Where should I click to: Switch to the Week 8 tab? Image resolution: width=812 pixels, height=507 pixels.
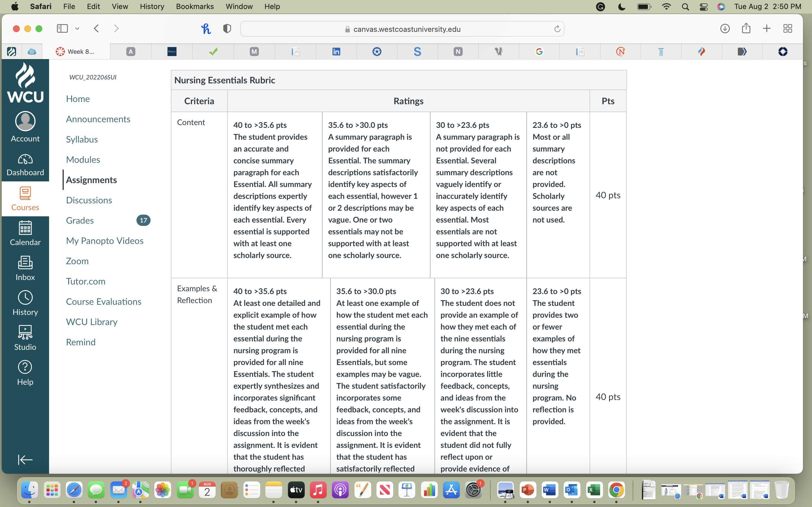[x=76, y=51]
